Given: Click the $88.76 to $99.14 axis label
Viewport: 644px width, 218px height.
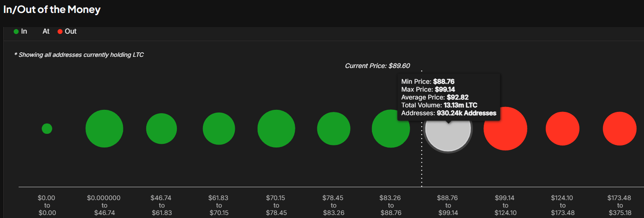Looking at the screenshot, I should tap(448, 205).
